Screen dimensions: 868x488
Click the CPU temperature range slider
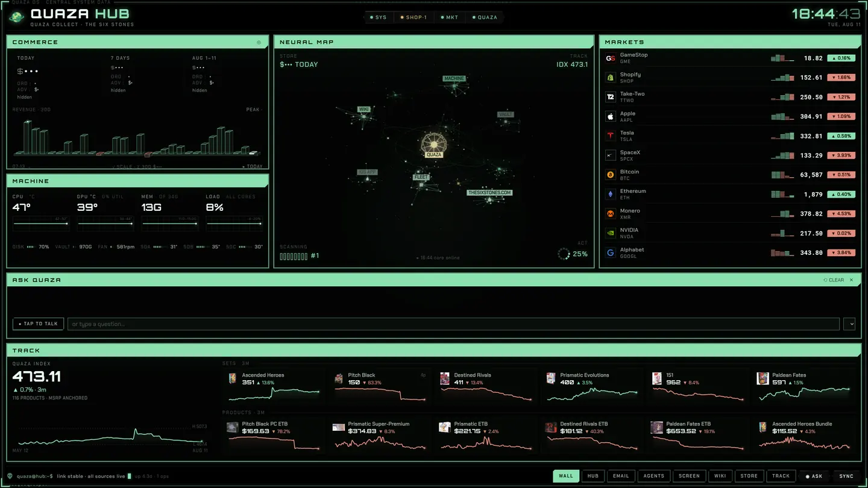point(40,224)
